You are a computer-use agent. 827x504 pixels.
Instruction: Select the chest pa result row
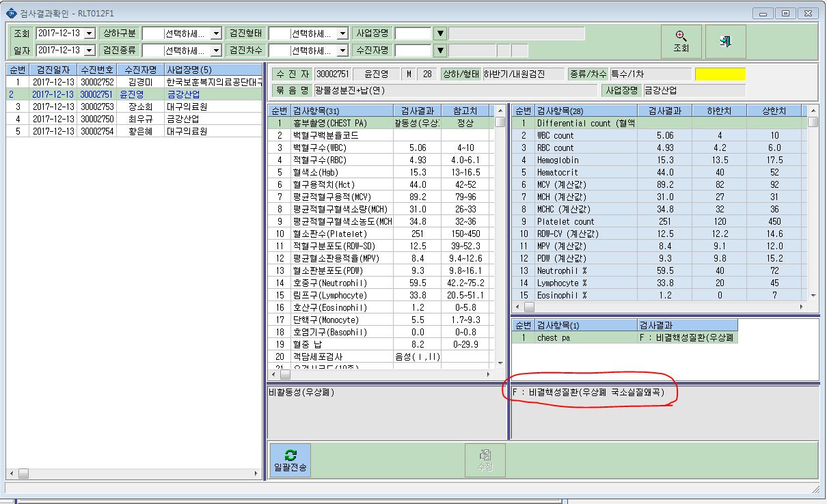click(x=625, y=337)
